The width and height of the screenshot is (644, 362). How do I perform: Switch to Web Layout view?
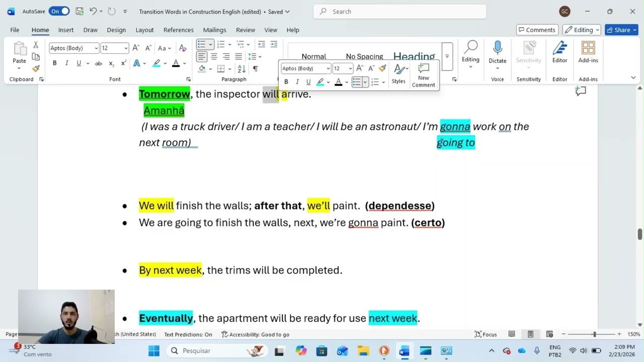pos(549,334)
